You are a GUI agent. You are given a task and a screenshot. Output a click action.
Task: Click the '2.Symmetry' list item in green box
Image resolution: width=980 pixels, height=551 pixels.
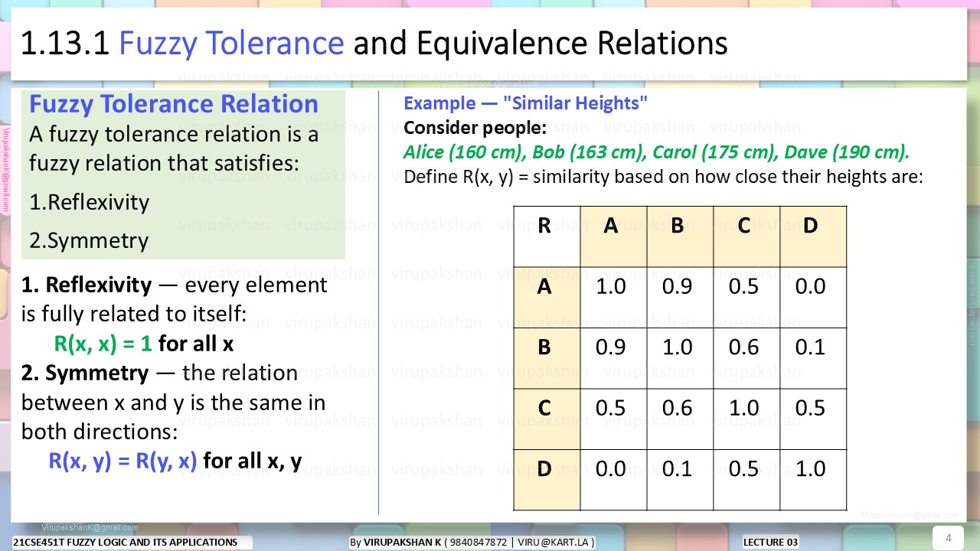[89, 241]
